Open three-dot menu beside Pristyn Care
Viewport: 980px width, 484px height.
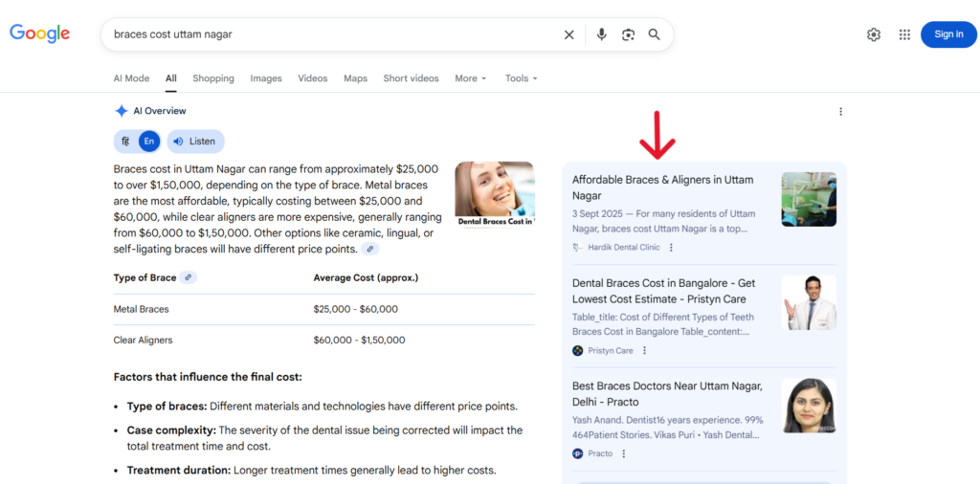pyautogui.click(x=644, y=350)
